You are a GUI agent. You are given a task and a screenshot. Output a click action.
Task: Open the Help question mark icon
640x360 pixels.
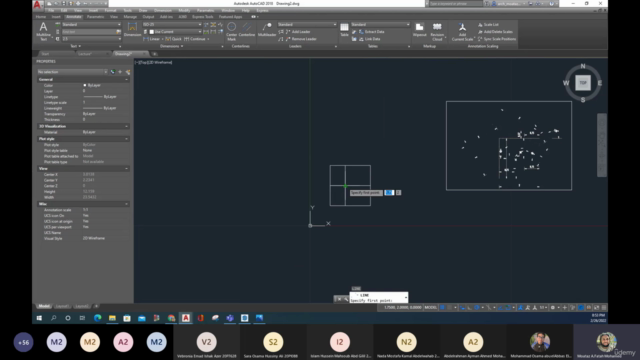[551, 4]
